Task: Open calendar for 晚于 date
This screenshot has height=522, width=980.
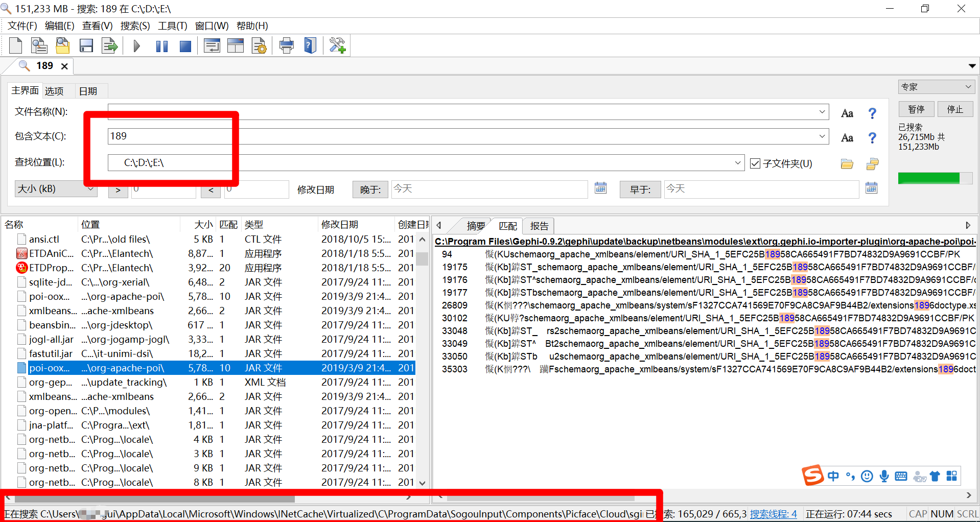Action: click(601, 188)
